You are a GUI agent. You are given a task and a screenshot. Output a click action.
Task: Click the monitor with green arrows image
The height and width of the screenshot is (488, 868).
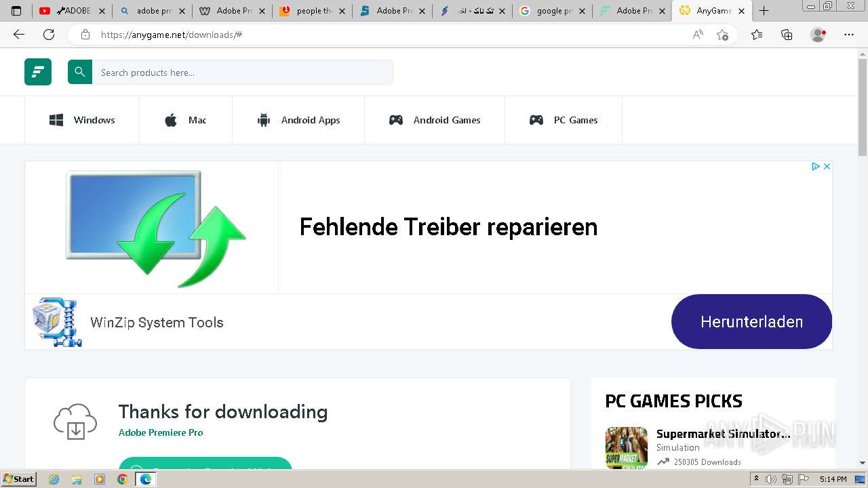156,228
